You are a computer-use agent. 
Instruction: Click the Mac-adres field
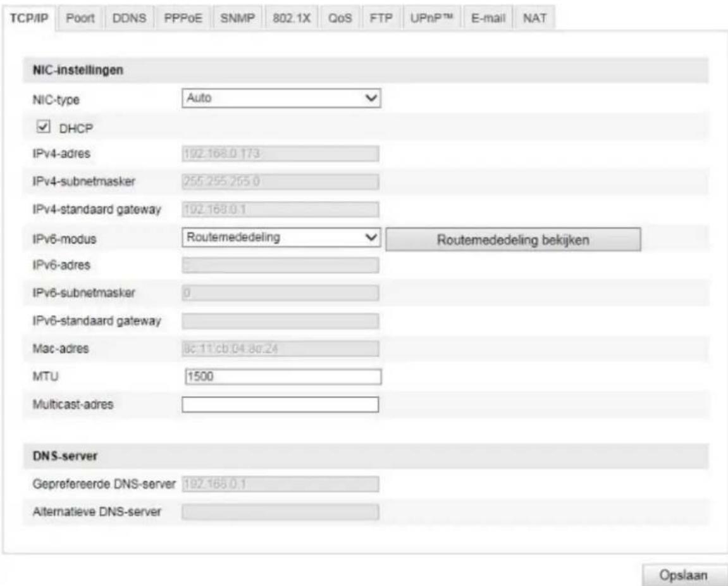click(280, 349)
